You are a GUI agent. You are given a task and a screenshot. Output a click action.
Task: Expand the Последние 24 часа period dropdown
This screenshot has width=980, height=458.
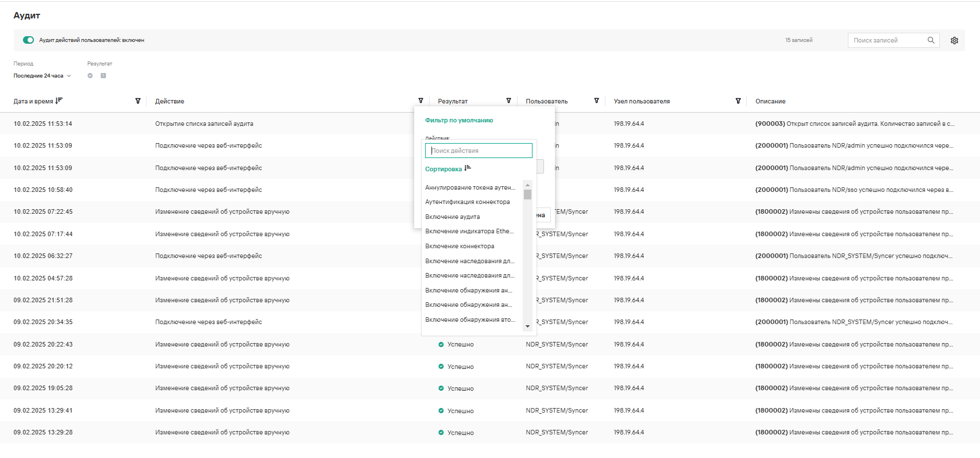(x=43, y=76)
